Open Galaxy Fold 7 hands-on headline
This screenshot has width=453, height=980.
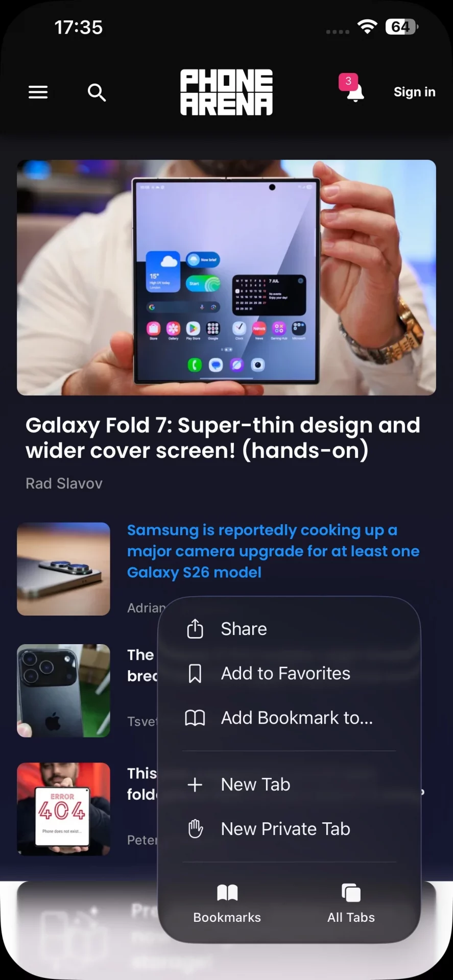pos(223,438)
